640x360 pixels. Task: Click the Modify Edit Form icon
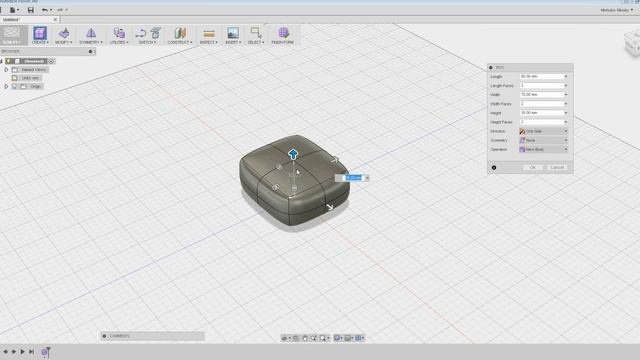(x=64, y=33)
